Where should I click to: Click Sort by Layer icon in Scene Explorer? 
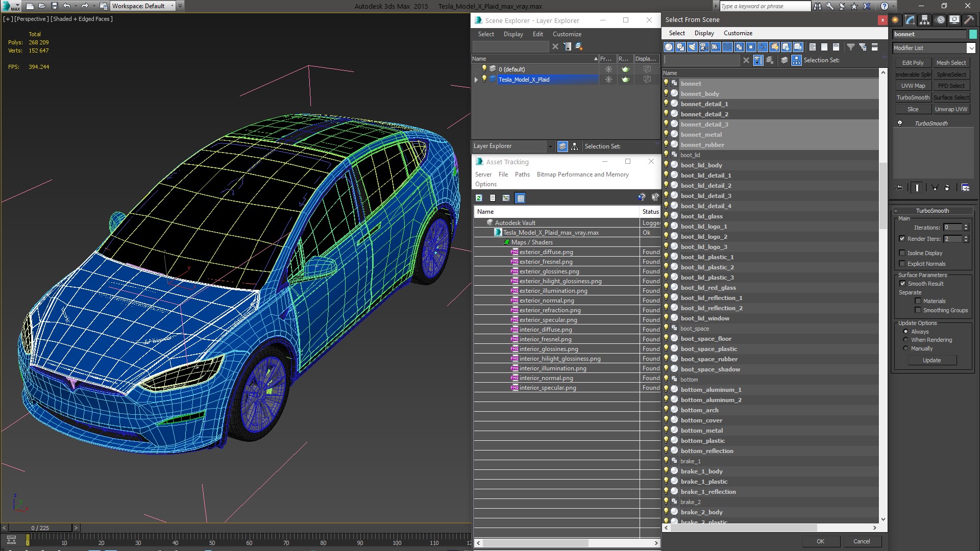(x=562, y=146)
